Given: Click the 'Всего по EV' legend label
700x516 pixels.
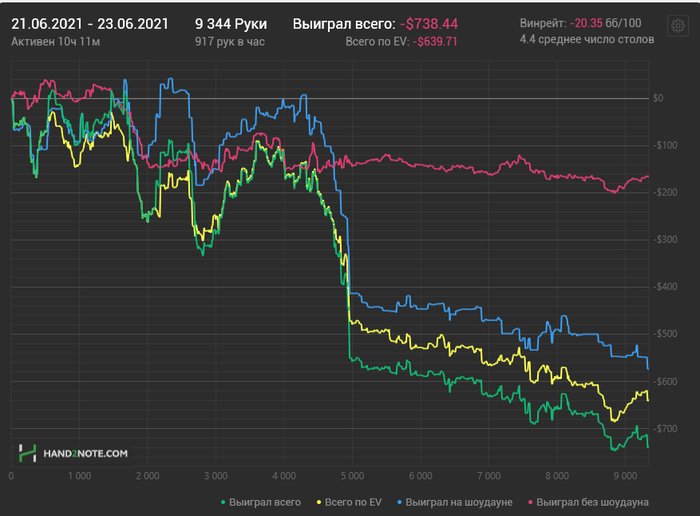Looking at the screenshot, I should (x=353, y=502).
